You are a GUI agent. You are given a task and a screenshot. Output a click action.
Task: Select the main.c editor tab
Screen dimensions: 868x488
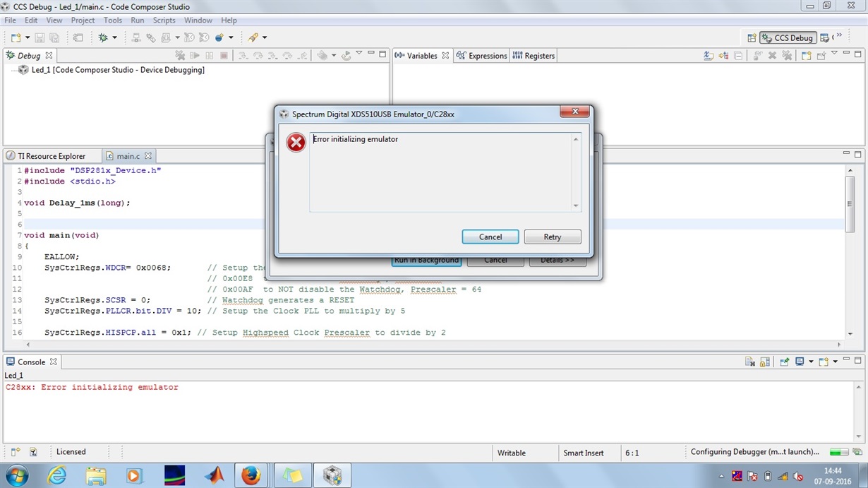[128, 156]
